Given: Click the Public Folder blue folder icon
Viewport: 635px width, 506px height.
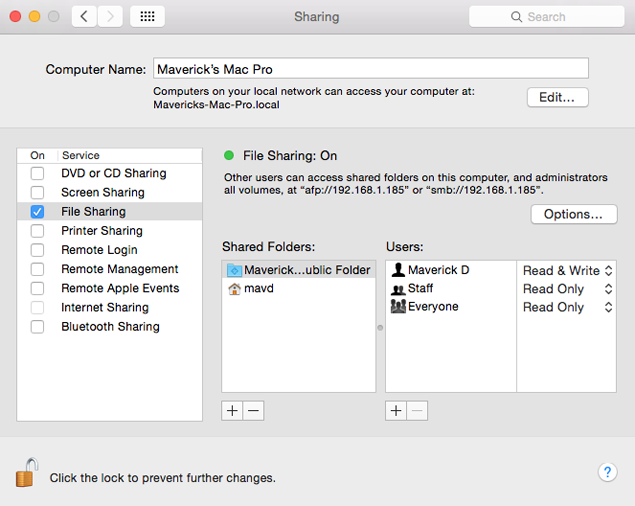Looking at the screenshot, I should 234,270.
